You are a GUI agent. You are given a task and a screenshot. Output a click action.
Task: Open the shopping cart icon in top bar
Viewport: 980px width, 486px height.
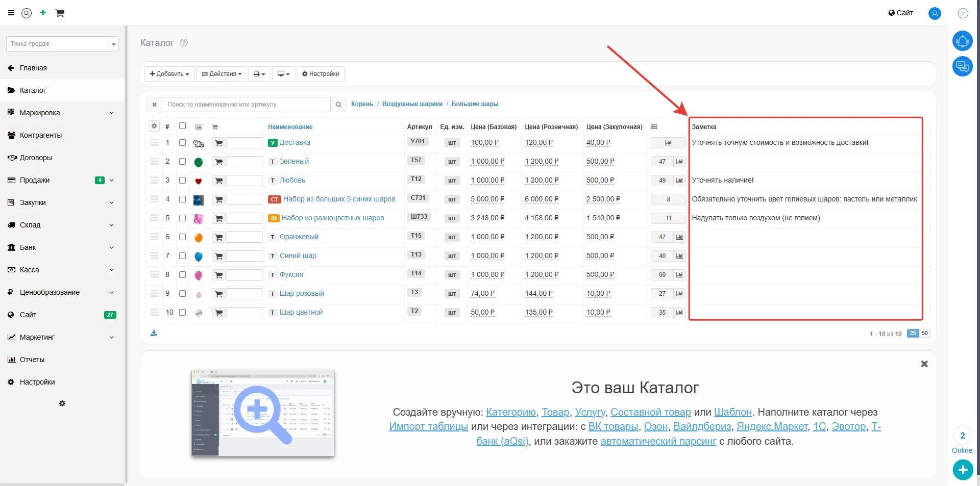60,13
